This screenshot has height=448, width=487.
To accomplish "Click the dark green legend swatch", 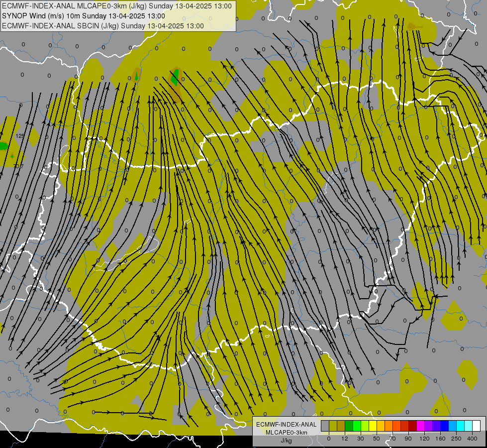I will 349,426.
